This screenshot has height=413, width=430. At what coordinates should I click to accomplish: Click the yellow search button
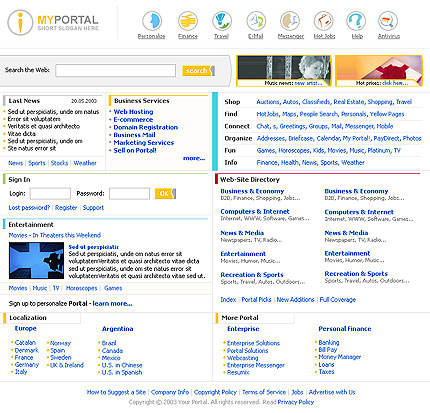198,71
